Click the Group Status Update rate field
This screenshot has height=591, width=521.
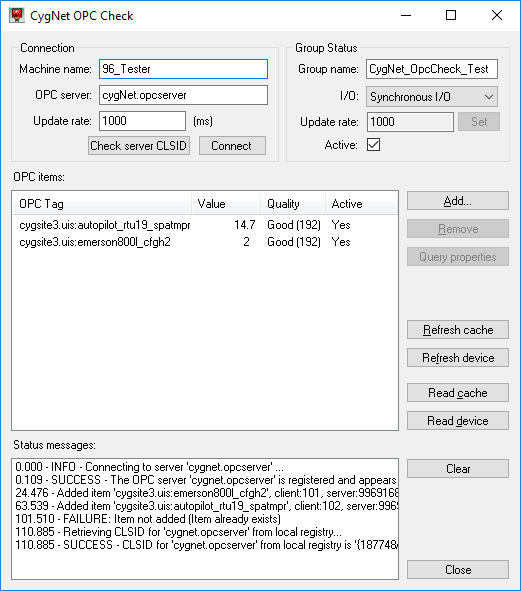click(x=410, y=122)
